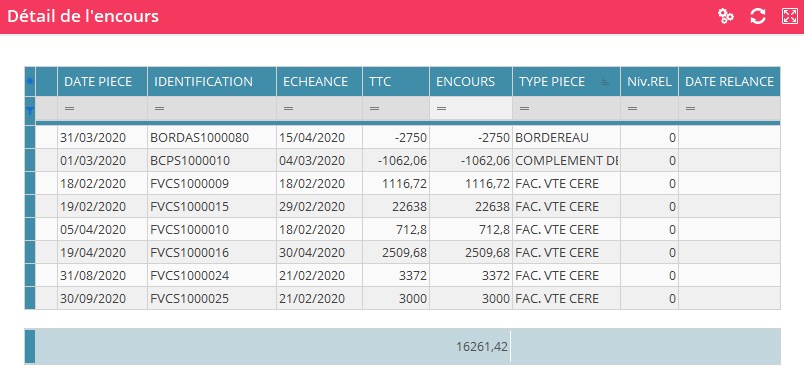Sort by the ECHEANCE column header
804x391 pixels.
(319, 81)
